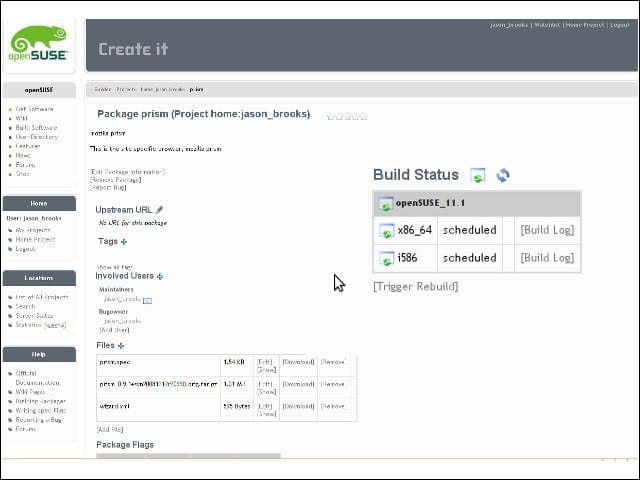Remove the prism.spec file
The image size is (640, 480).
(x=333, y=362)
